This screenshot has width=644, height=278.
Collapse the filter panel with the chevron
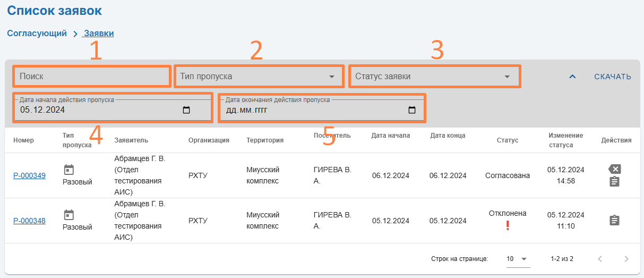[572, 77]
